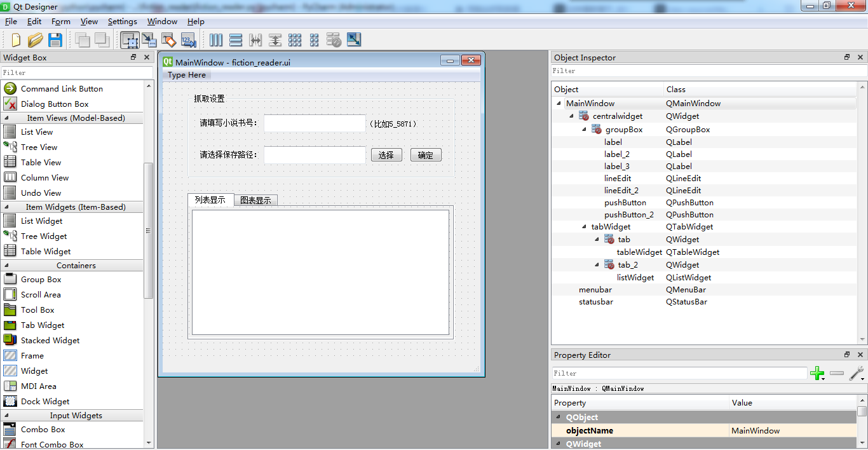Click Type Here in the form menu bar
868x450 pixels.
pyautogui.click(x=187, y=75)
